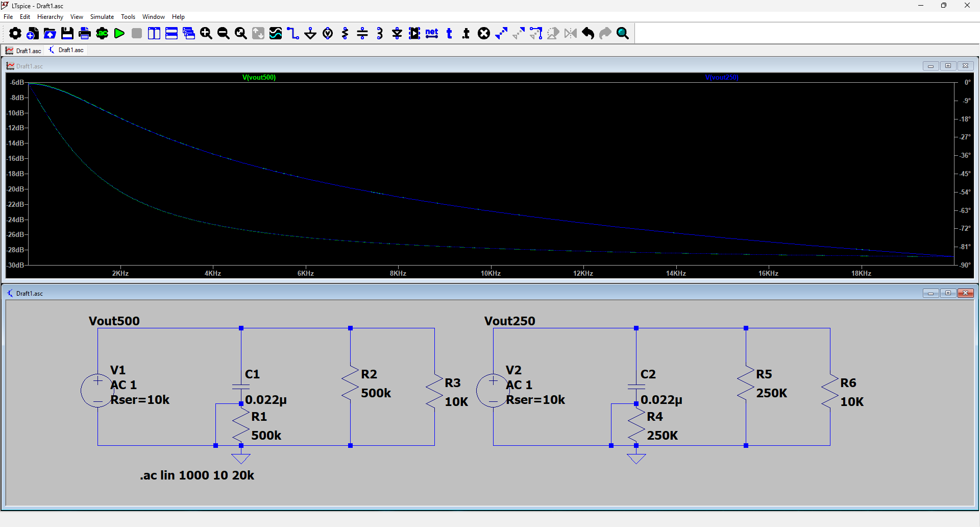Click the .ac lin 1000 10 20k directive
This screenshot has width=980, height=527.
point(197,475)
